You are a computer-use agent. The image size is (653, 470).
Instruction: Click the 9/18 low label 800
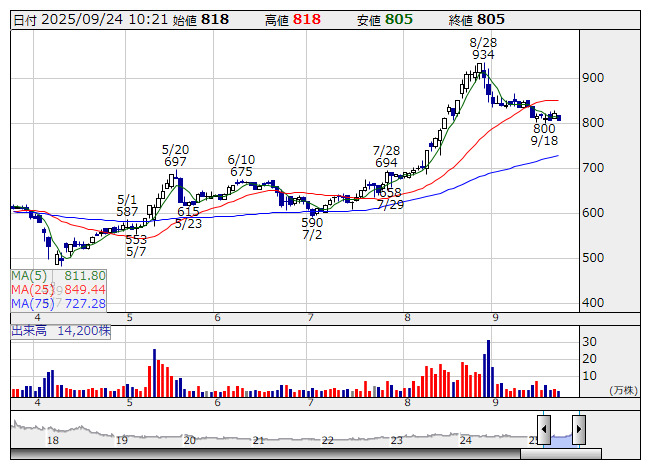[544, 129]
